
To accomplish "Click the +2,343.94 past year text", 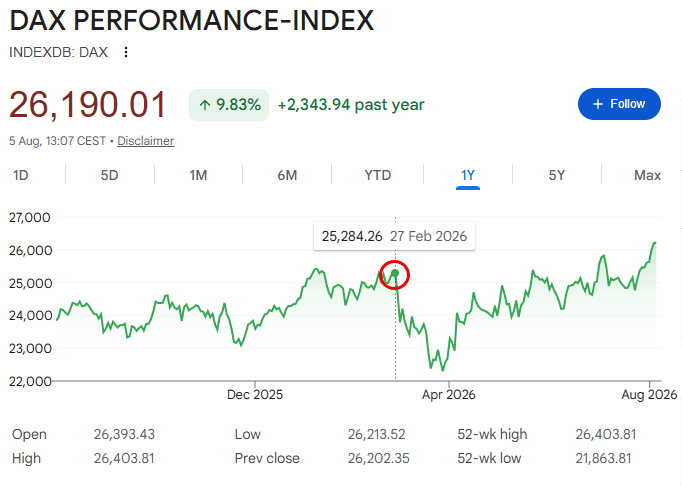I will (x=351, y=105).
